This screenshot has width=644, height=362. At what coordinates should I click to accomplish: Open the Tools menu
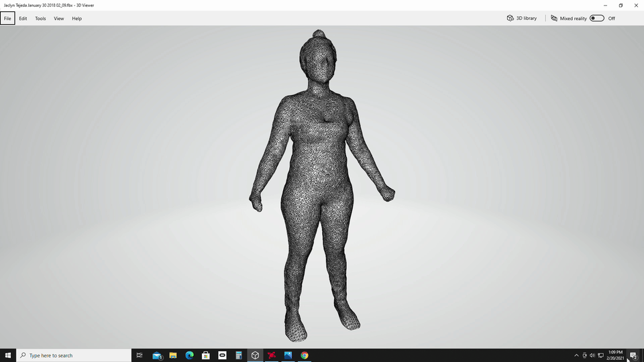coord(40,19)
